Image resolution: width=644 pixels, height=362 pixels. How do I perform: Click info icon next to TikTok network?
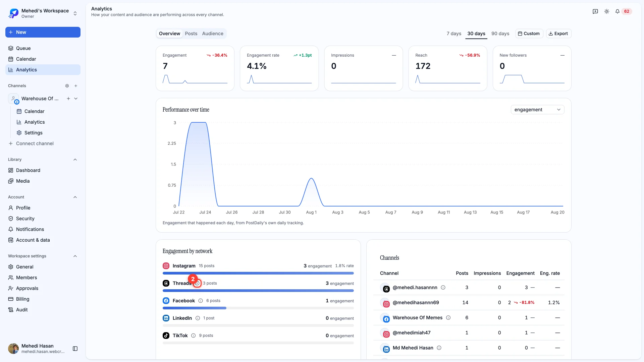tap(194, 336)
